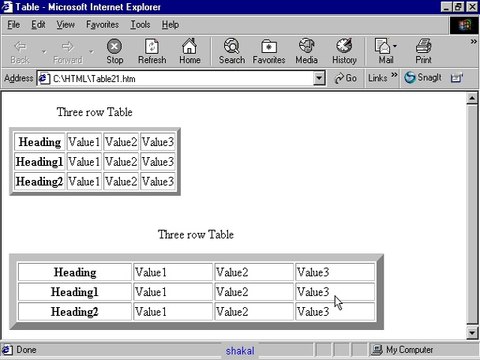This screenshot has height=360, width=480.
Task: Click the scrollbar down arrow
Action: point(472,333)
